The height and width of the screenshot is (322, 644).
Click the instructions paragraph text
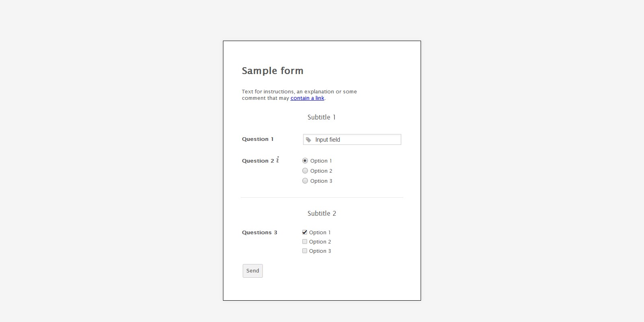point(299,95)
